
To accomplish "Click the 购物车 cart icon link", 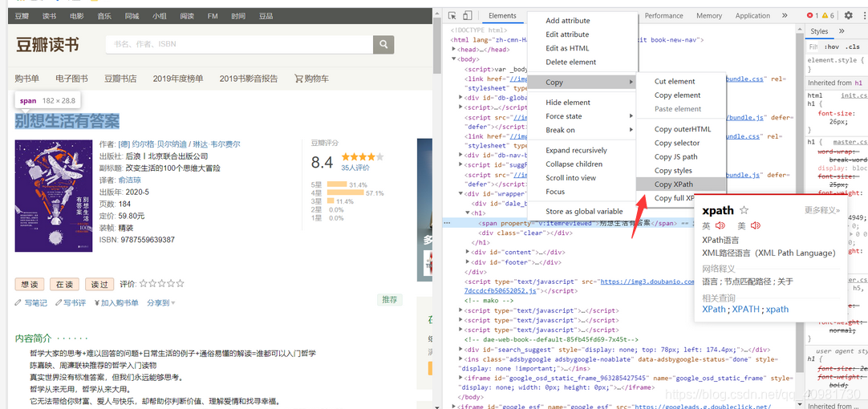I will (311, 79).
